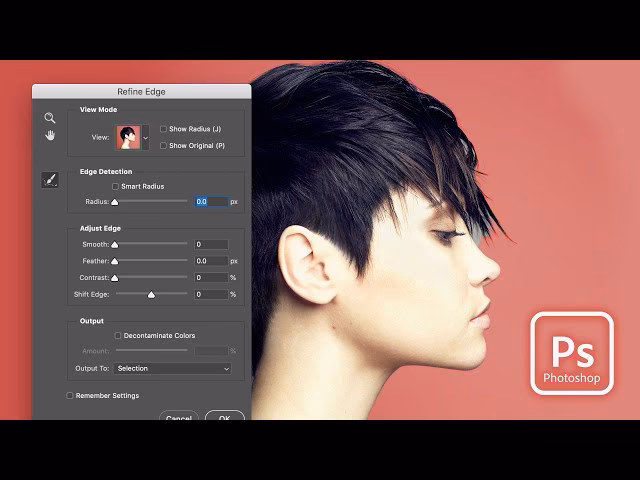Click the Shift Edge percent field
The image size is (640, 480).
click(x=211, y=294)
